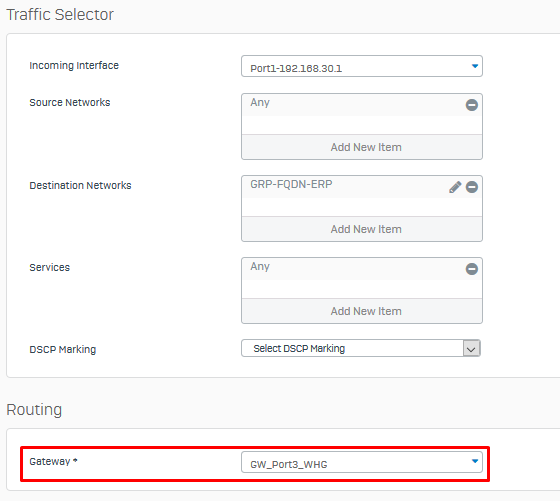Remove Any from Source Networks list
This screenshot has width=560, height=501.
click(x=471, y=105)
